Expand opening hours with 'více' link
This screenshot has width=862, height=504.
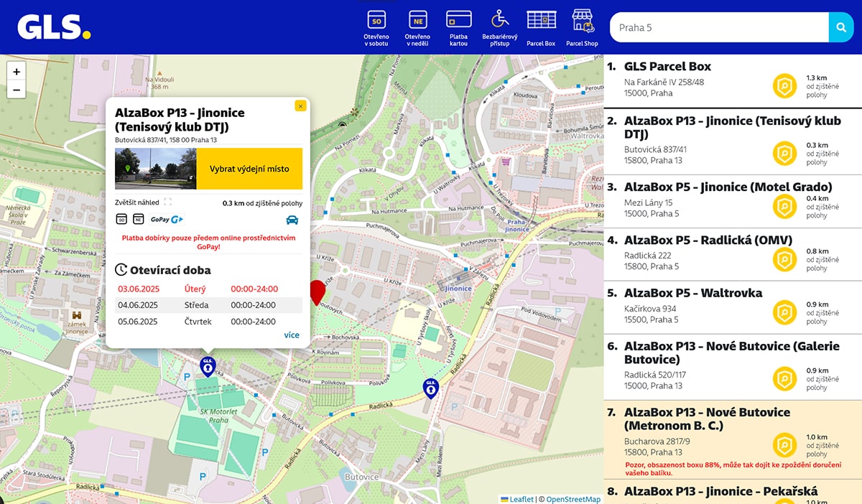coord(292,335)
